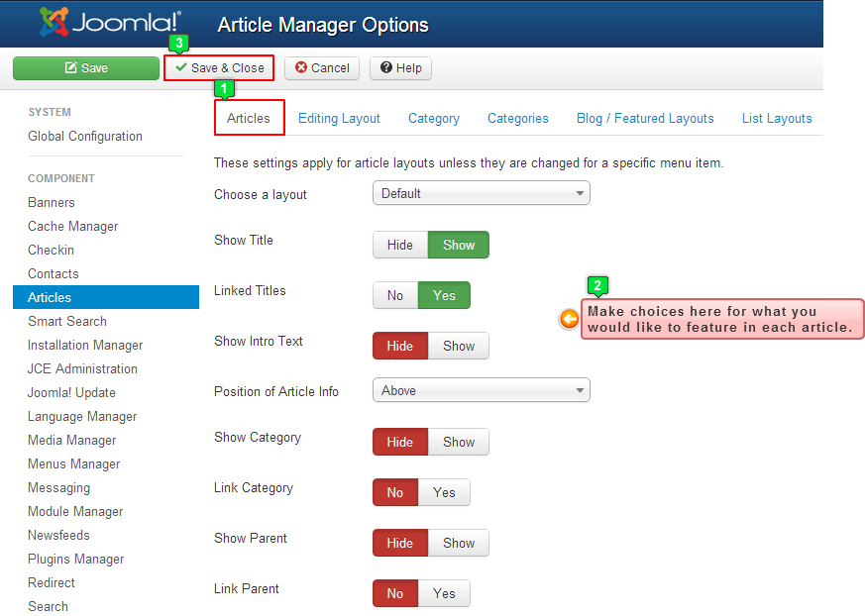The height and width of the screenshot is (616, 865).
Task: Open Messaging component link
Action: click(59, 488)
